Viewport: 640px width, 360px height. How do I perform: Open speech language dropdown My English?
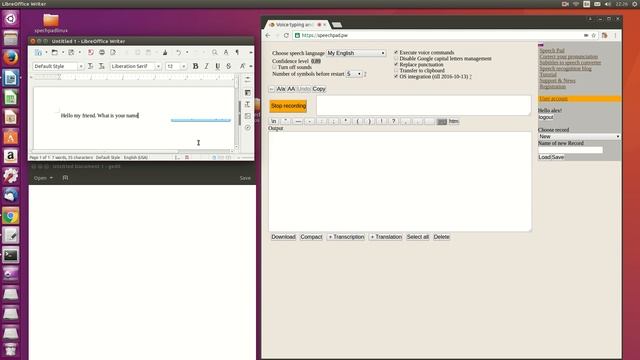356,53
